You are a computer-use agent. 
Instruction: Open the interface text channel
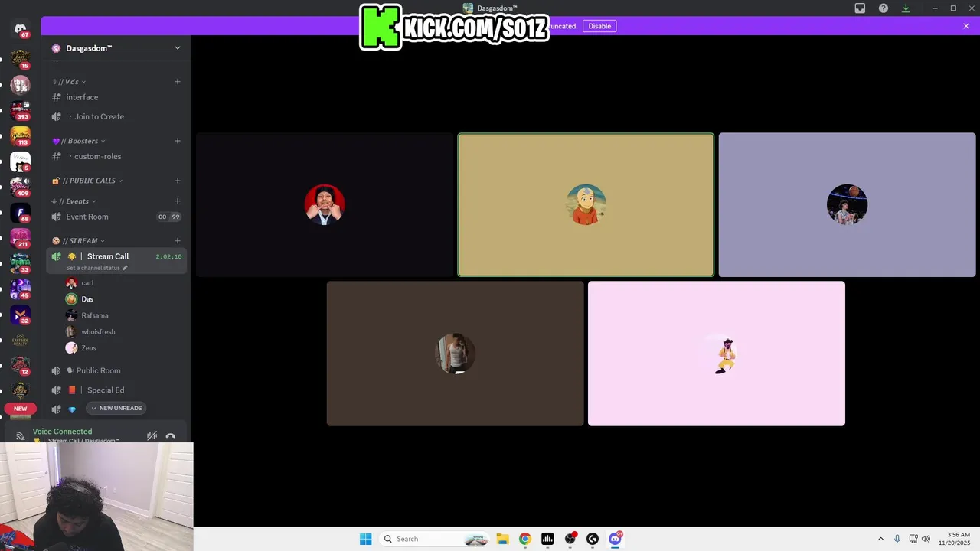pyautogui.click(x=116, y=97)
